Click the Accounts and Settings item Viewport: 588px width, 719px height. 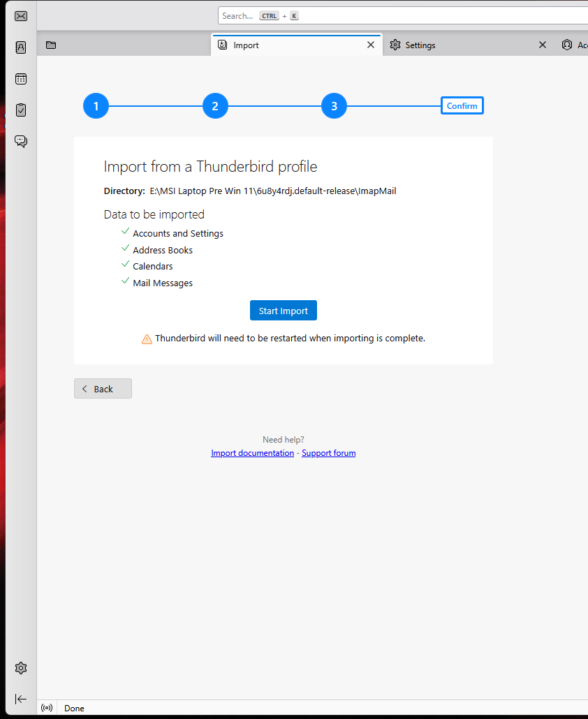pos(178,233)
